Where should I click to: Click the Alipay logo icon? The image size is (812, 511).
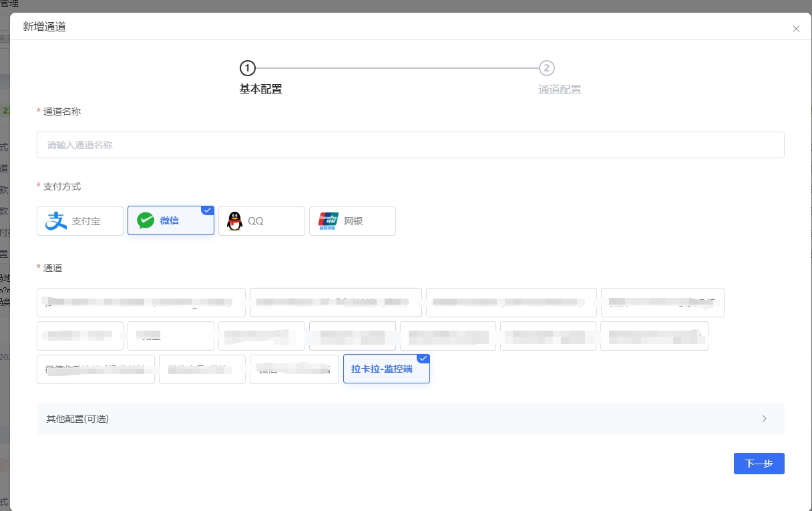56,221
